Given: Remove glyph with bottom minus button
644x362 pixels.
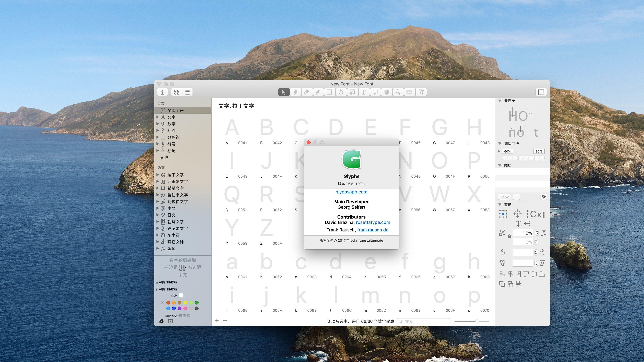Looking at the screenshot, I should (225, 321).
